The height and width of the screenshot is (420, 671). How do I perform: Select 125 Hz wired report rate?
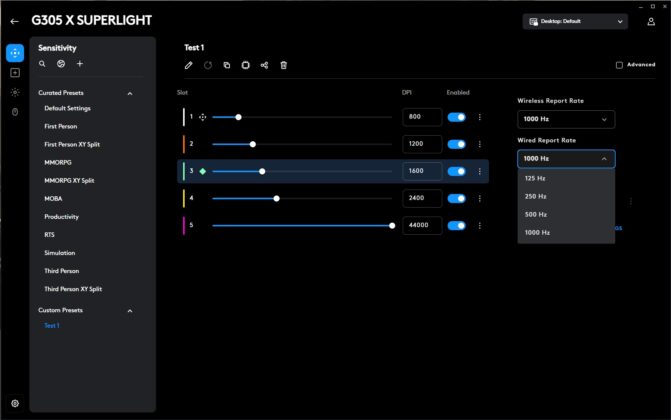[x=566, y=178]
